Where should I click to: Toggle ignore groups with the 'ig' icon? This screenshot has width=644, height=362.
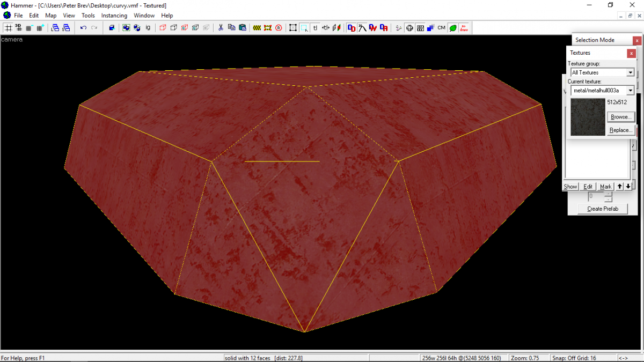coord(147,27)
